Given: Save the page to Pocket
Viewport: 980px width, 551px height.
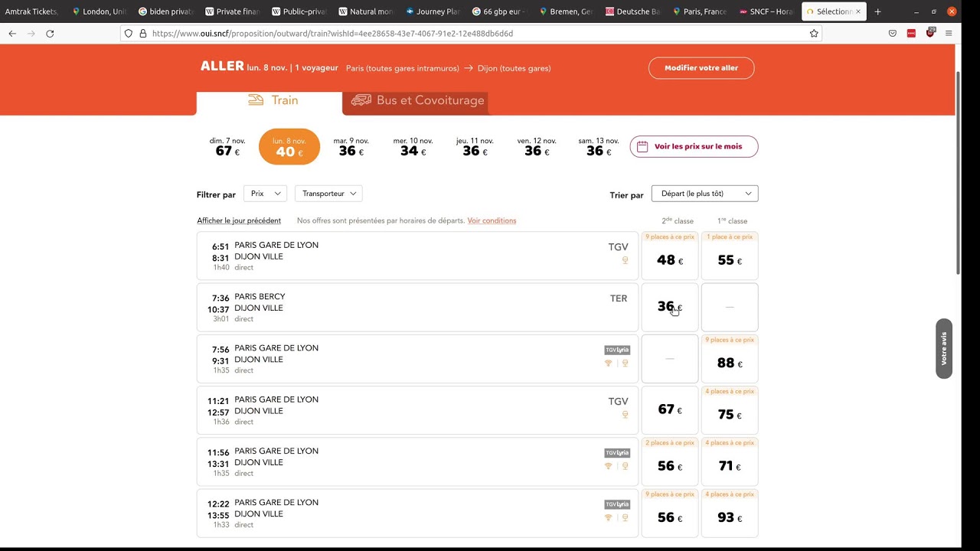Looking at the screenshot, I should pyautogui.click(x=893, y=34).
